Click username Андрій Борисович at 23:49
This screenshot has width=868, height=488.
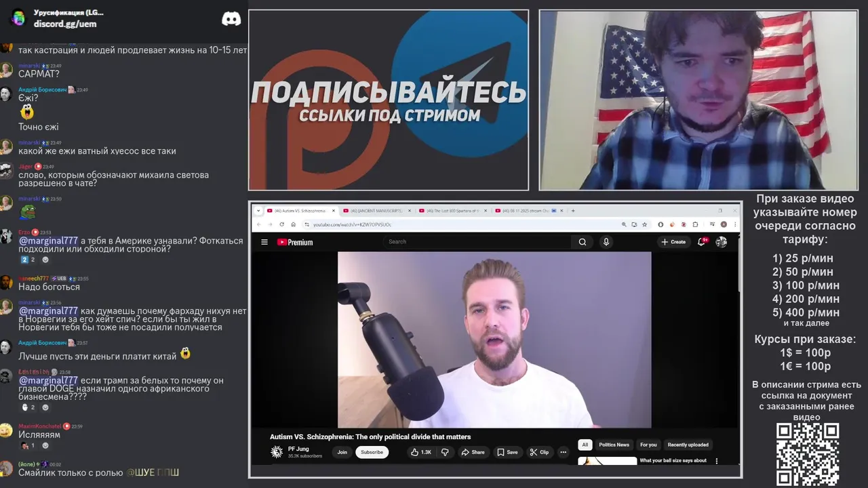pyautogui.click(x=42, y=89)
